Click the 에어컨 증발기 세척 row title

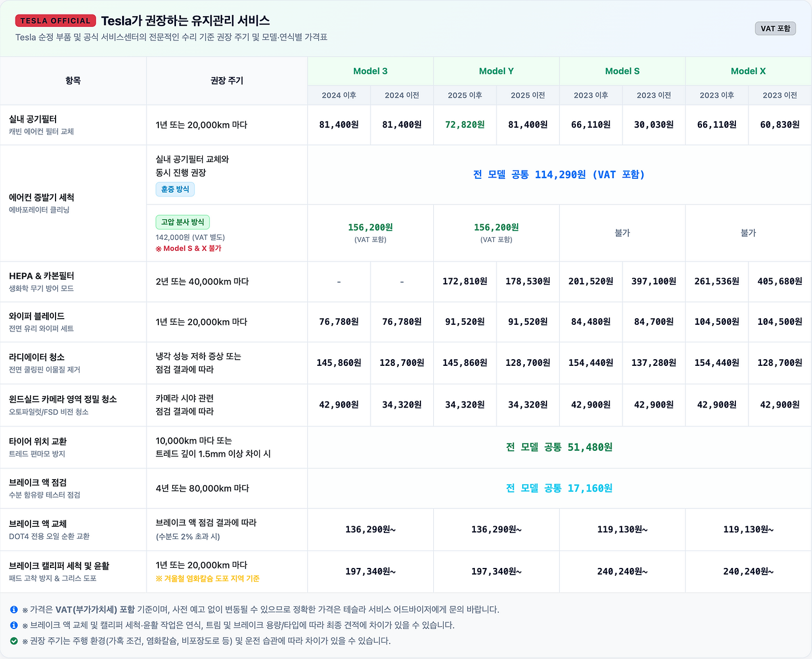[42, 198]
